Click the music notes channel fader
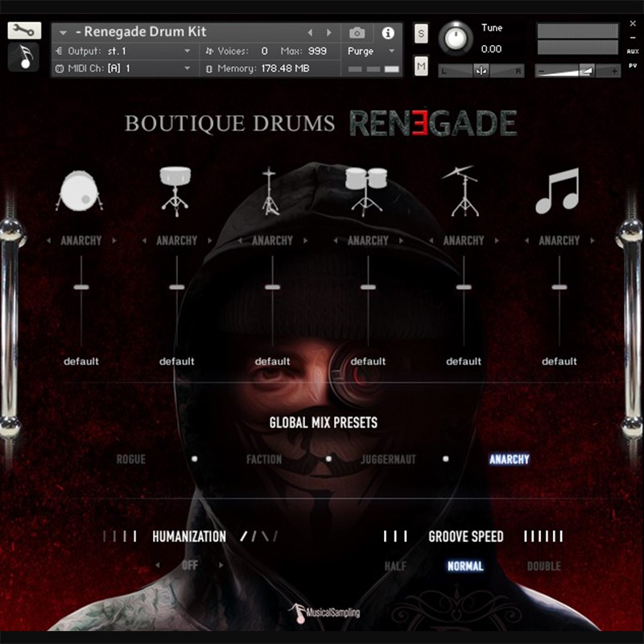The height and width of the screenshot is (644, 644). 559,287
